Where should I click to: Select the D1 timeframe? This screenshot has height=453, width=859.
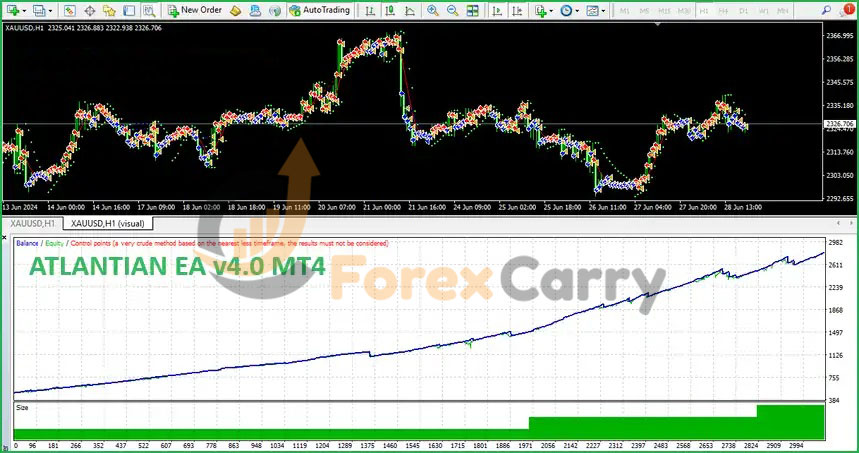pos(743,10)
